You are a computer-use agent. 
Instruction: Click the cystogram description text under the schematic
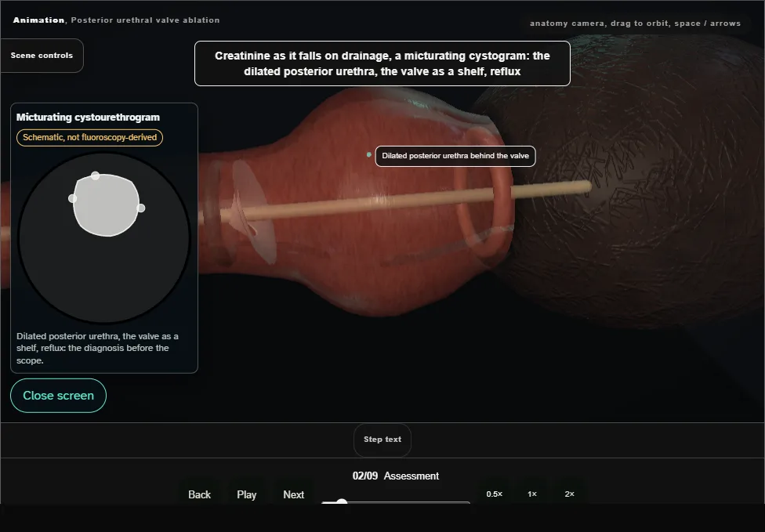pos(97,348)
